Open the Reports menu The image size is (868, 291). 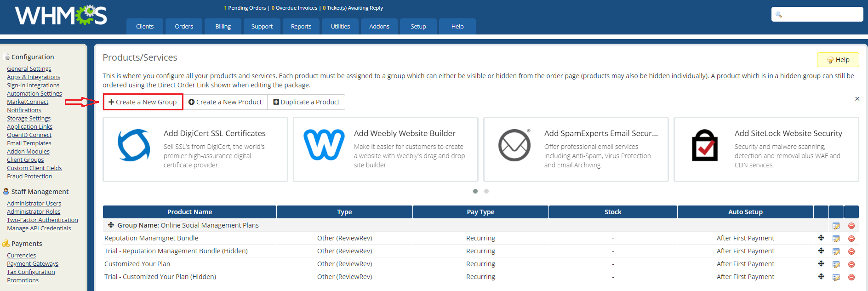(301, 26)
